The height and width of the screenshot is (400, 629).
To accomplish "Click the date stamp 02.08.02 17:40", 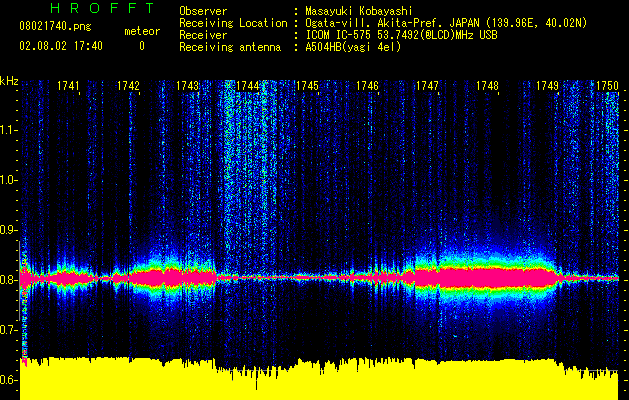I will pos(61,46).
